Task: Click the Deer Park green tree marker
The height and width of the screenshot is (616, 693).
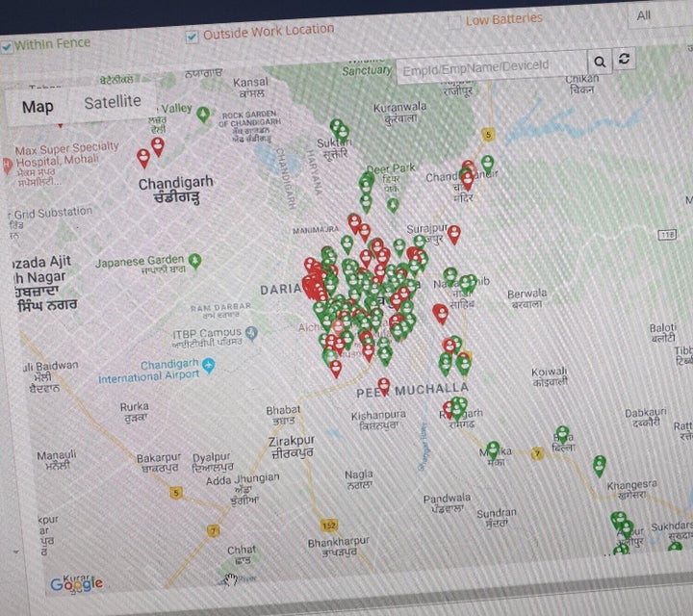Action: click(393, 205)
